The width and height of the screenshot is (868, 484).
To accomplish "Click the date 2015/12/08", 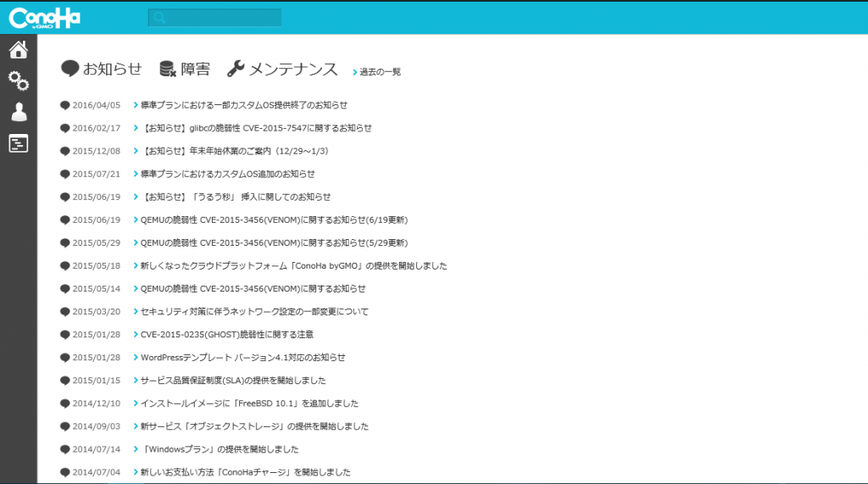I will (97, 151).
